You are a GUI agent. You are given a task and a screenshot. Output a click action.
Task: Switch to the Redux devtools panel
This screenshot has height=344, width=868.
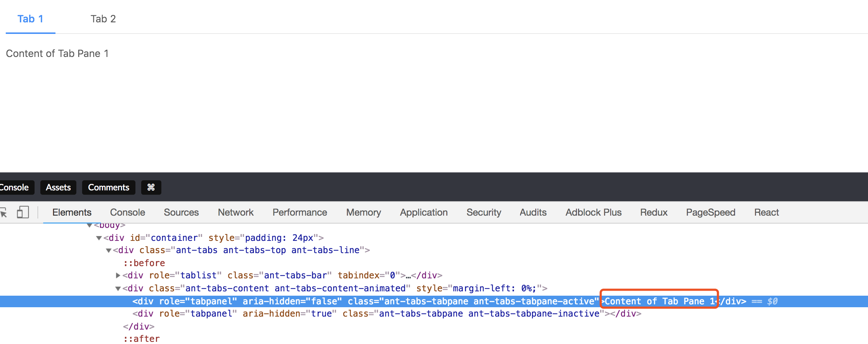[653, 212]
